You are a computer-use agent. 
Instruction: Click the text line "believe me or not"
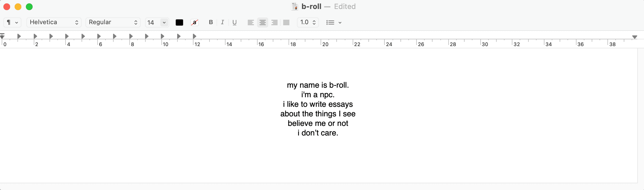click(x=318, y=123)
